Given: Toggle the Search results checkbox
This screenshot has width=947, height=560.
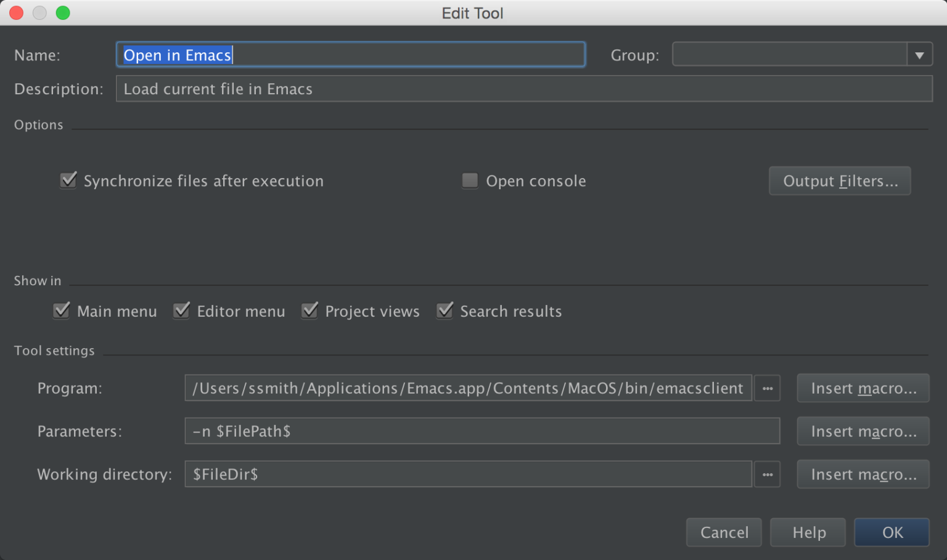Looking at the screenshot, I should click(445, 311).
